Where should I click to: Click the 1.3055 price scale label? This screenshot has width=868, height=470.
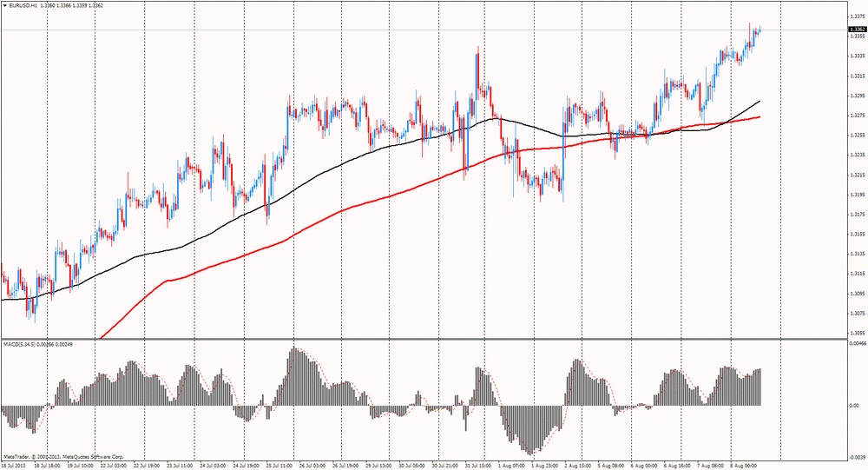pos(857,333)
